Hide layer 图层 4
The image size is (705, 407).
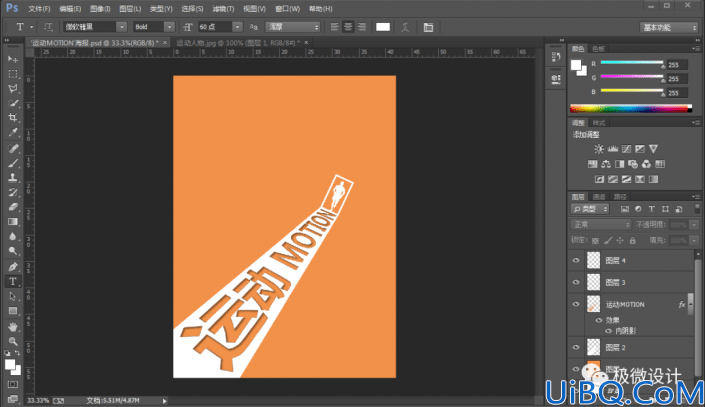pyautogui.click(x=576, y=260)
